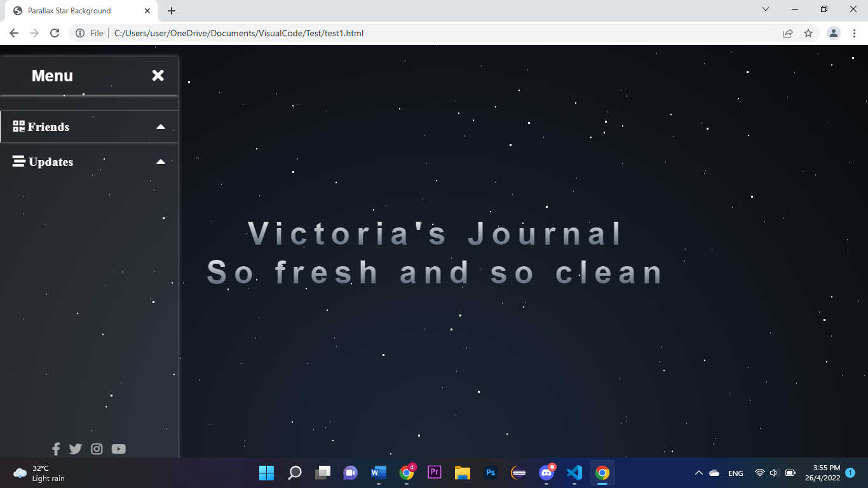Viewport: 868px width, 488px height.
Task: Open notification center badge
Action: [x=850, y=473]
